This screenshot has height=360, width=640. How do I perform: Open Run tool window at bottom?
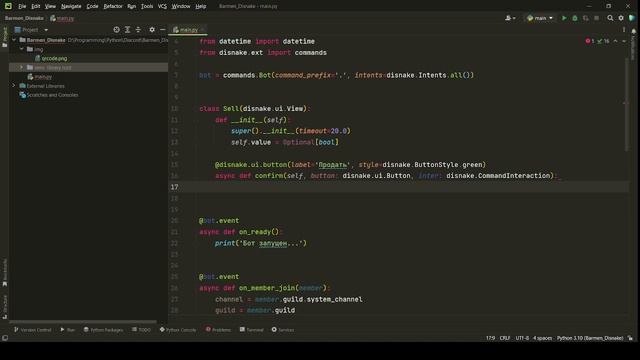[x=67, y=329]
